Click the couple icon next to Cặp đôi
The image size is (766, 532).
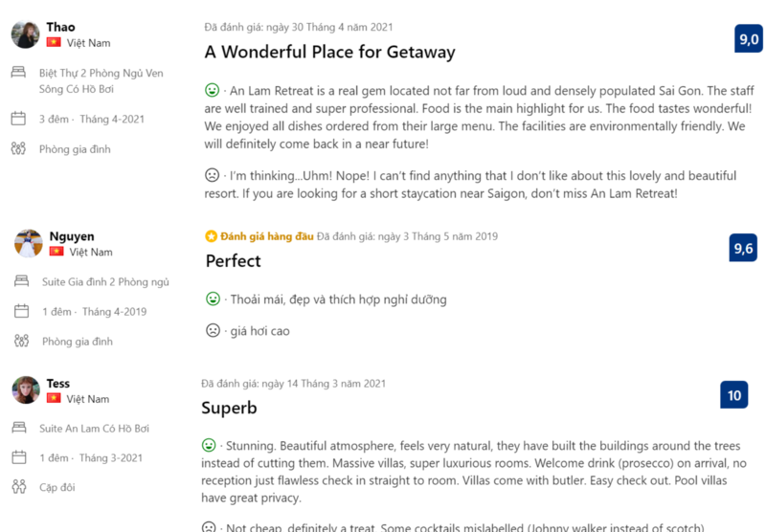(x=18, y=487)
